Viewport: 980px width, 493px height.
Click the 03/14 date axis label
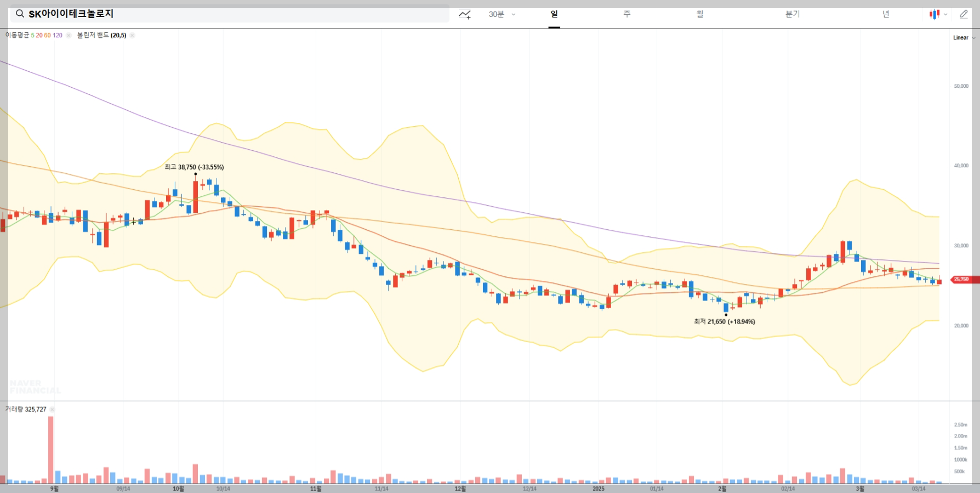point(919,489)
